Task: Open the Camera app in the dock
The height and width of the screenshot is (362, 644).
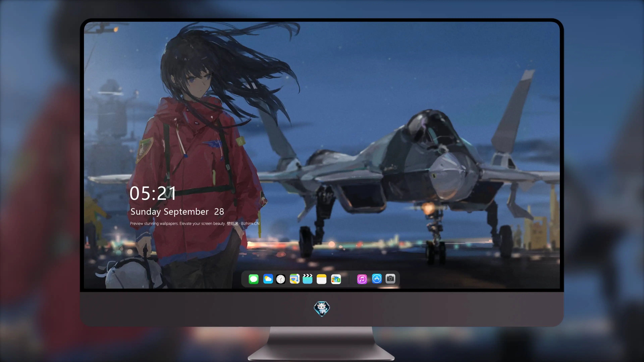Action: (x=390, y=279)
